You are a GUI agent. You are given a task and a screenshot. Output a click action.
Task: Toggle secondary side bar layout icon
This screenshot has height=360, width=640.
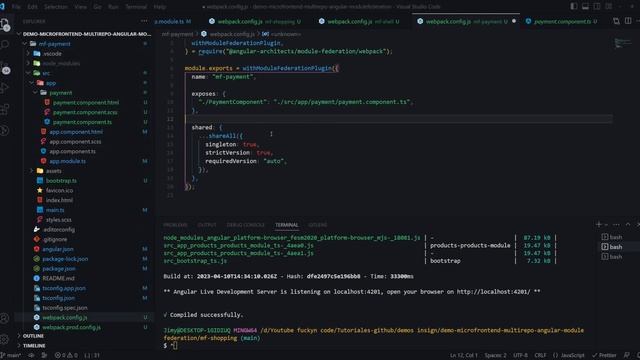pos(597,6)
